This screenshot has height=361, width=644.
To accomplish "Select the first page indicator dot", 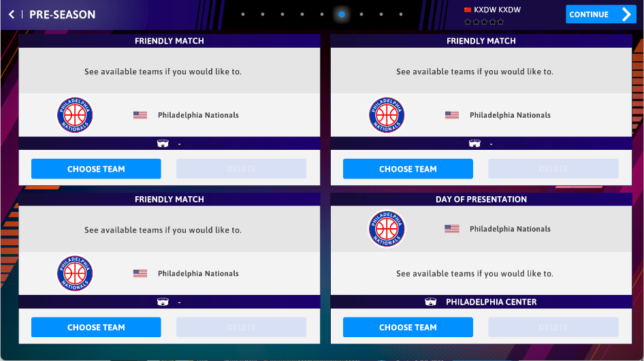I will (x=243, y=14).
